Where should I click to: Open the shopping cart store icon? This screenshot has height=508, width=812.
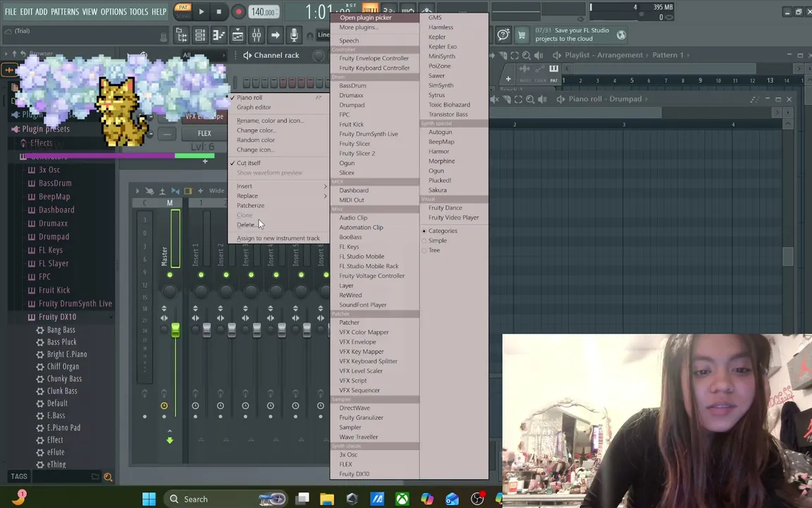(522, 35)
